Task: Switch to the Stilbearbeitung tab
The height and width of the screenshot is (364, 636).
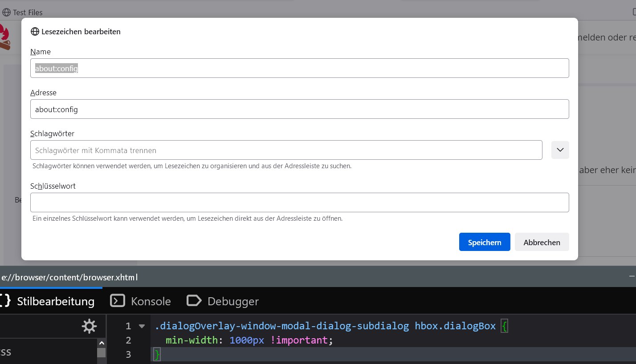Action: click(49, 301)
